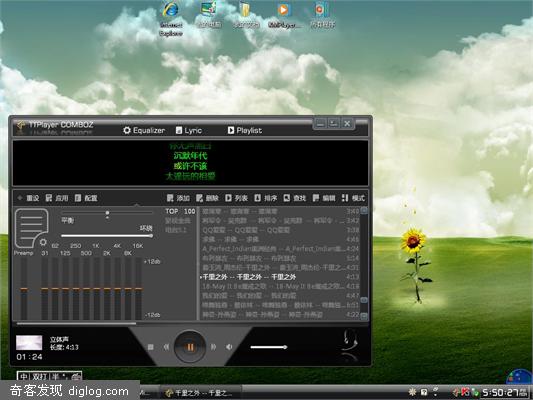Click the 配置 config button in equalizer toolbar
The height and width of the screenshot is (400, 533).
(x=86, y=198)
